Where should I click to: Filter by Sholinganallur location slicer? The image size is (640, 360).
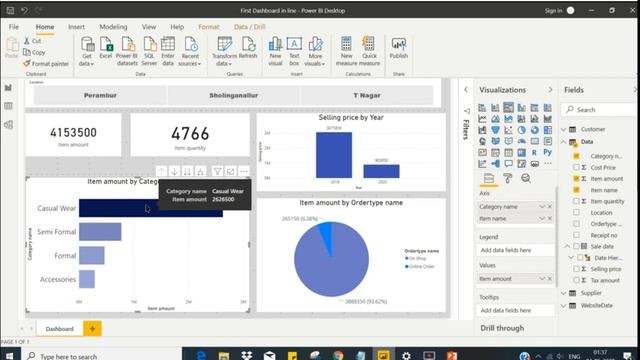pyautogui.click(x=233, y=96)
